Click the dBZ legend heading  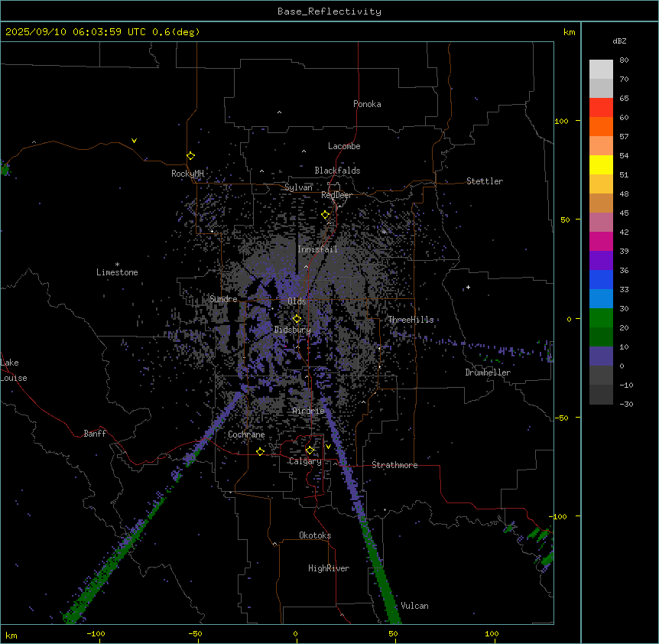pos(619,41)
